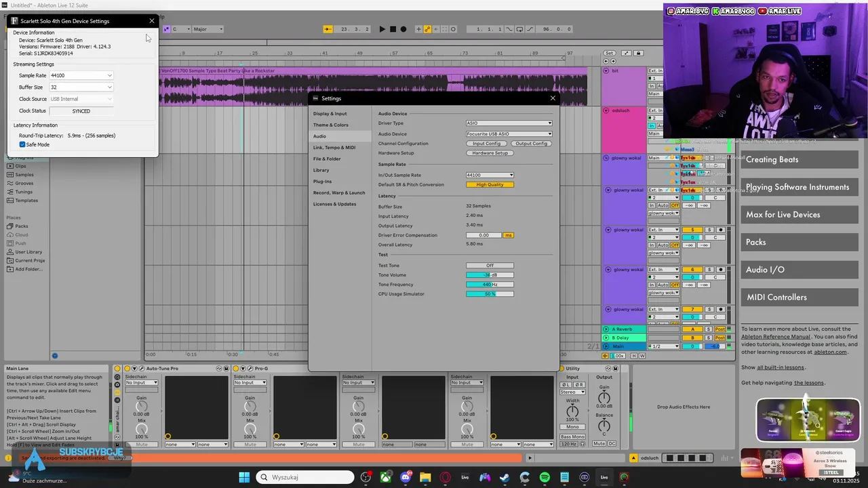Toggle the Punch-Out switch
This screenshot has width=868, height=488.
click(x=530, y=29)
